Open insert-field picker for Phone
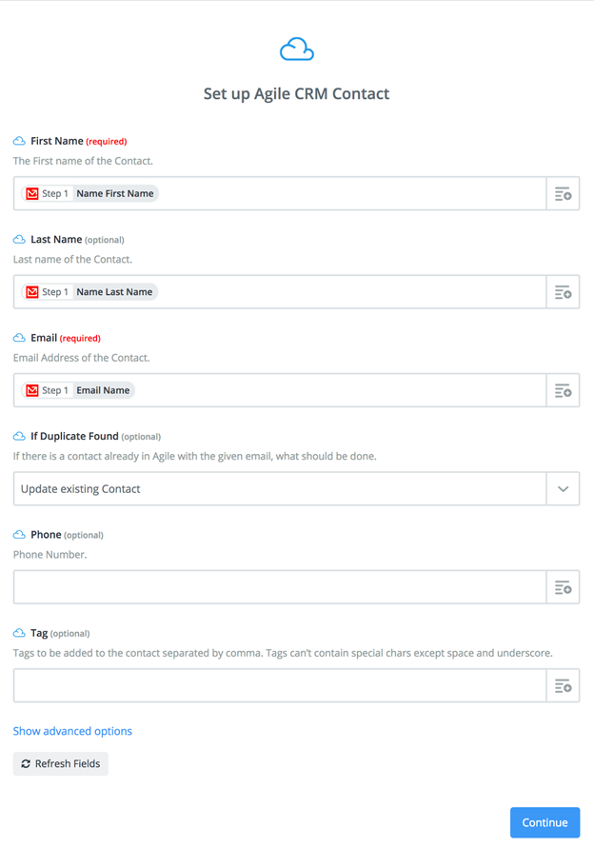Viewport: 594px width, 868px height. [x=563, y=587]
